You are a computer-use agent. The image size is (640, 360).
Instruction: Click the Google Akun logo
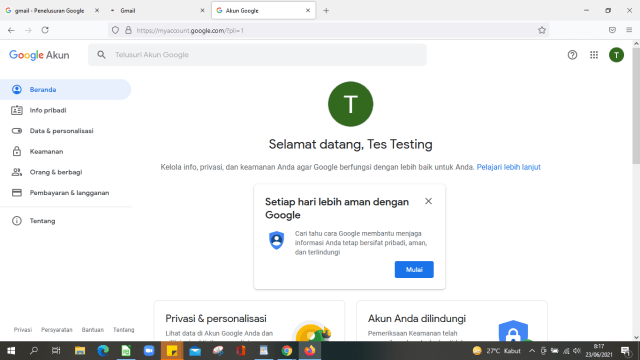[39, 55]
